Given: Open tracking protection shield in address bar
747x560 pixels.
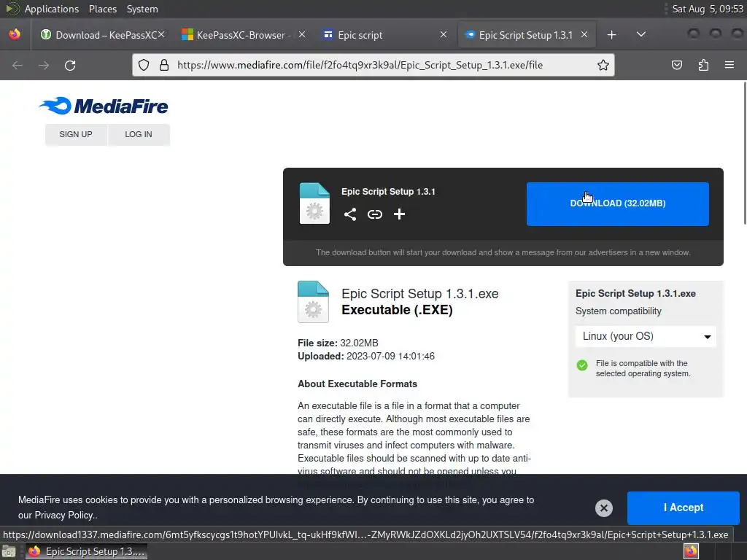Looking at the screenshot, I should coord(144,65).
